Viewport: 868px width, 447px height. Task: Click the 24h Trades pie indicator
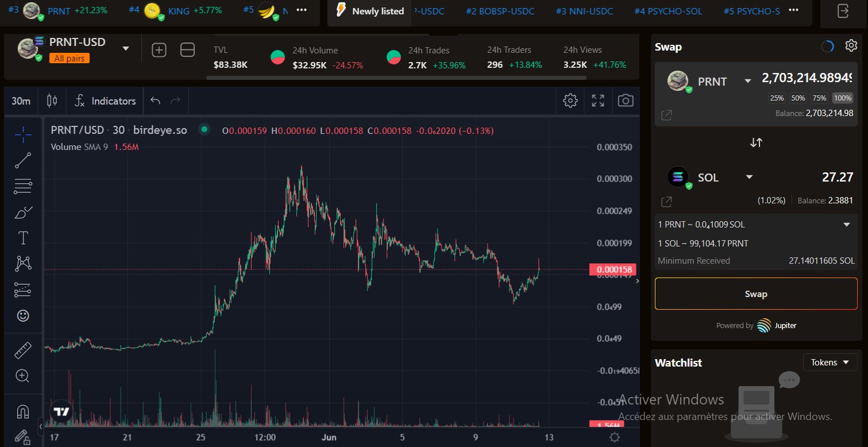394,57
